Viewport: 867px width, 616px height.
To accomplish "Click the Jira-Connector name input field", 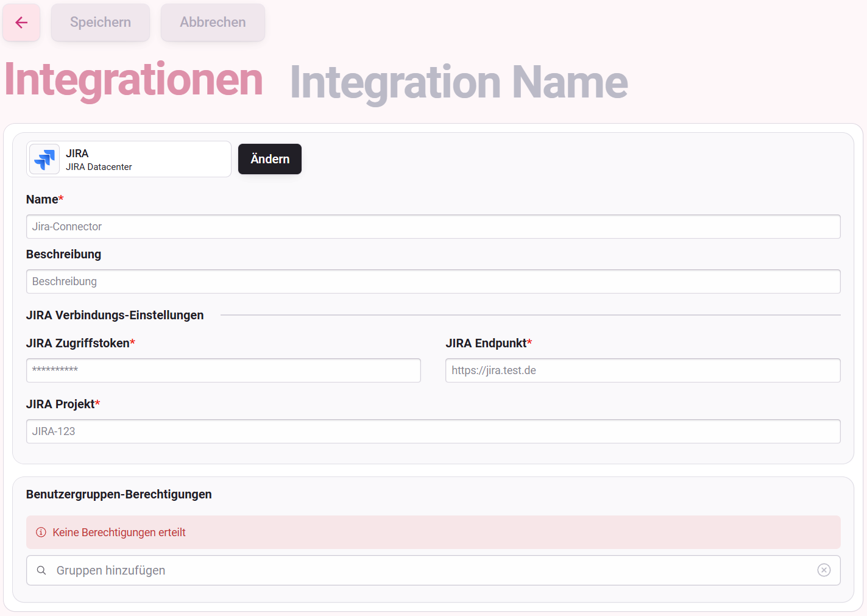I will [x=433, y=226].
